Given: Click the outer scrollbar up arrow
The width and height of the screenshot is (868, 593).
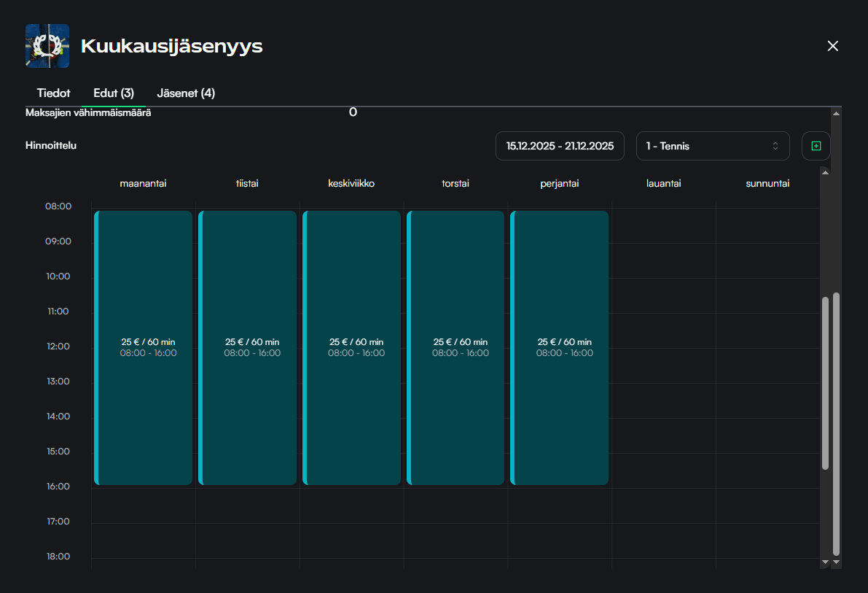Looking at the screenshot, I should tap(836, 114).
